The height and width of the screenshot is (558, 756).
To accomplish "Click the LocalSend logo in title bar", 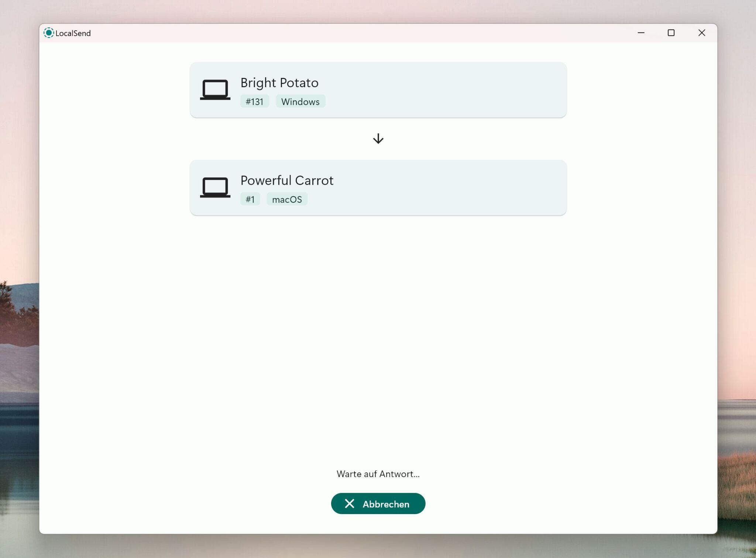I will tap(49, 33).
